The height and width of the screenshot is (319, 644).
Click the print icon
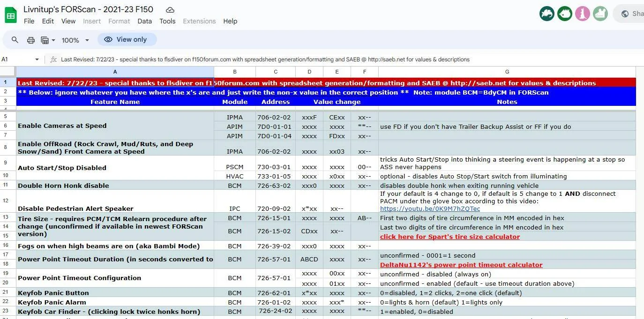pos(30,40)
